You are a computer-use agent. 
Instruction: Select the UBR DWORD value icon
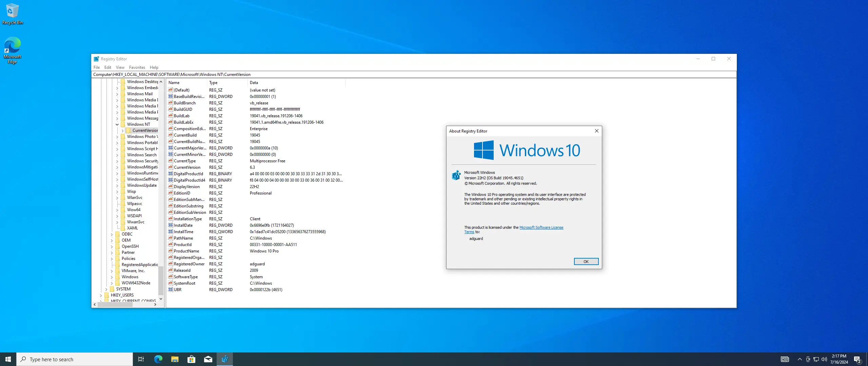(171, 290)
